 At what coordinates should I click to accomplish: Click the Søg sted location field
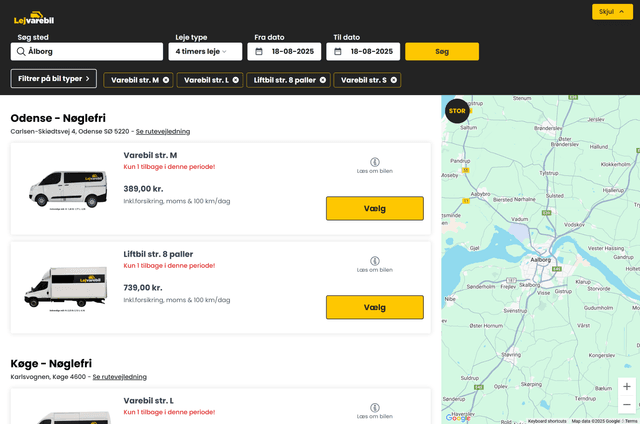[87, 52]
